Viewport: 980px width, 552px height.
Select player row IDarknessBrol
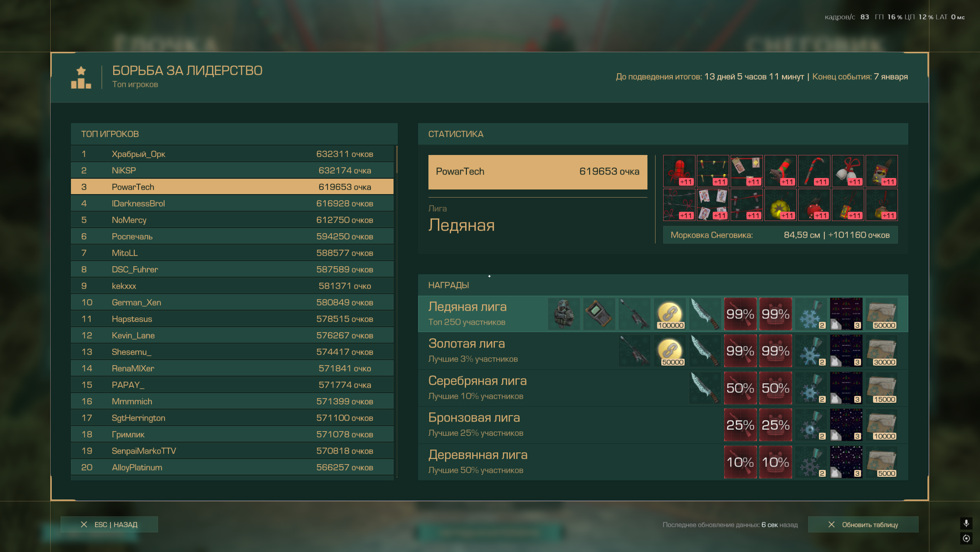pyautogui.click(x=232, y=203)
